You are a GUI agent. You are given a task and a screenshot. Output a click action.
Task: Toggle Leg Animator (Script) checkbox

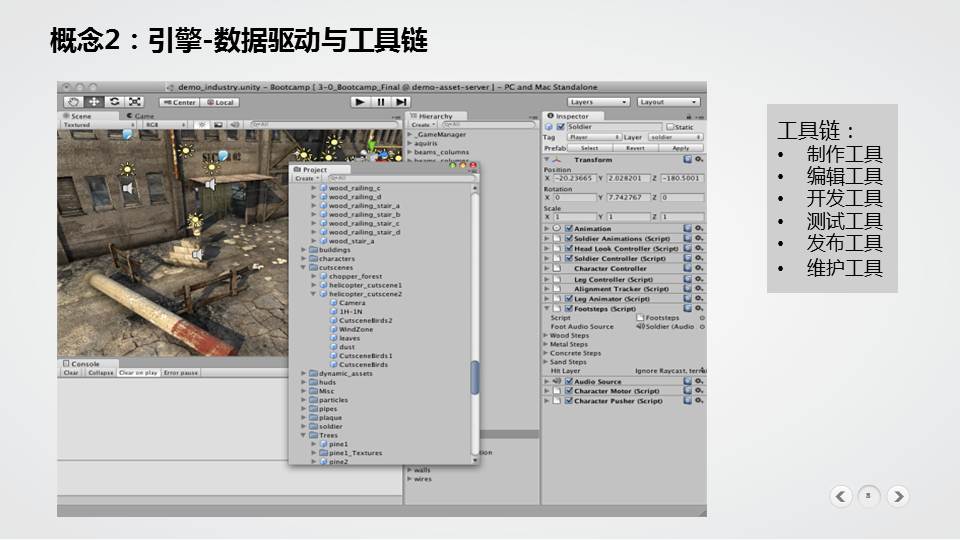pos(569,299)
